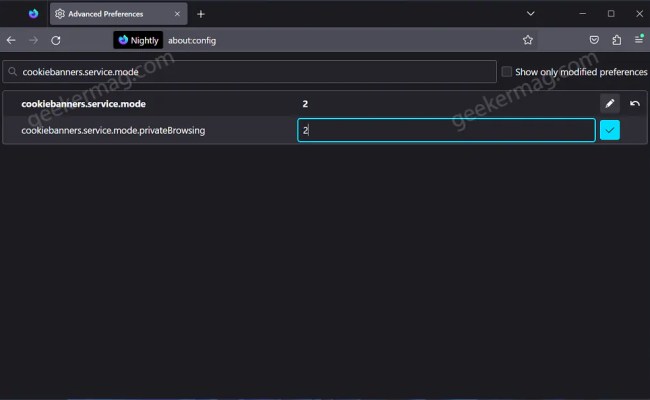
Task: Click the about:config address text
Action: [x=192, y=41]
